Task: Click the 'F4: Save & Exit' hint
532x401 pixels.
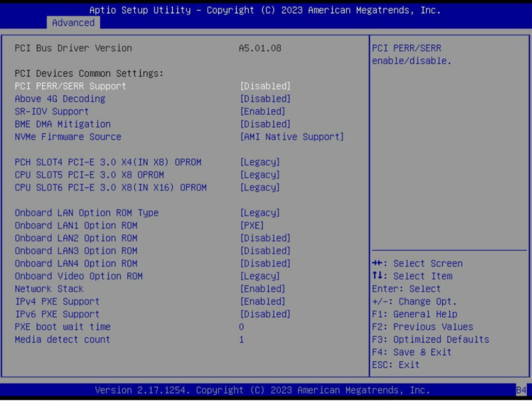Action: tap(412, 352)
